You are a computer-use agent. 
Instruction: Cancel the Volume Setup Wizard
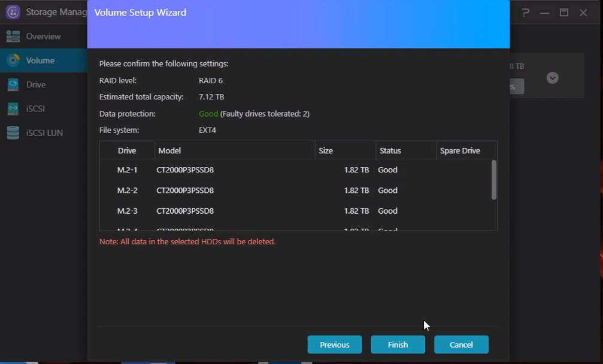[x=461, y=345]
